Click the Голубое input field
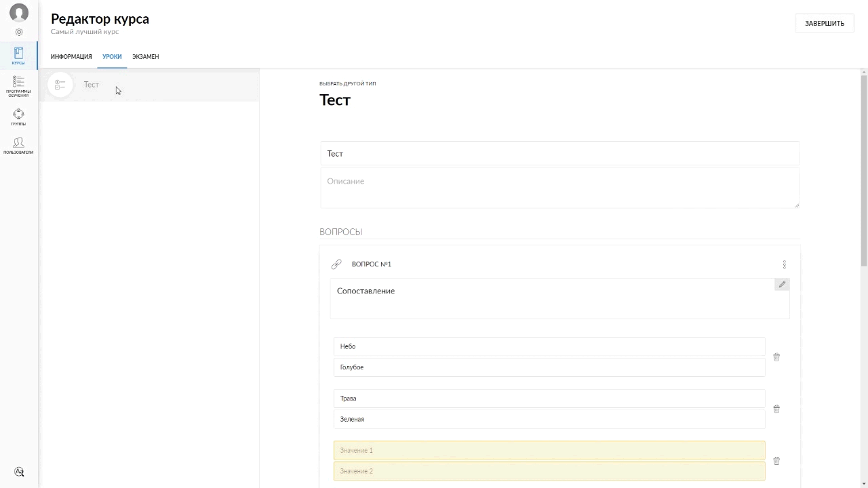868x488 pixels. [549, 367]
